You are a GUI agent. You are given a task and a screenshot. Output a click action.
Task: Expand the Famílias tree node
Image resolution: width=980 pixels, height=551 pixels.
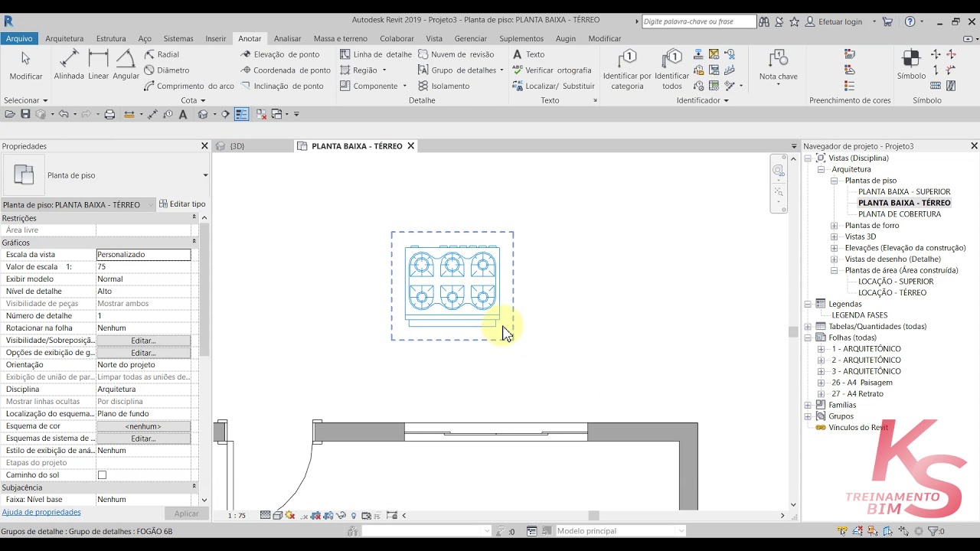(x=808, y=406)
